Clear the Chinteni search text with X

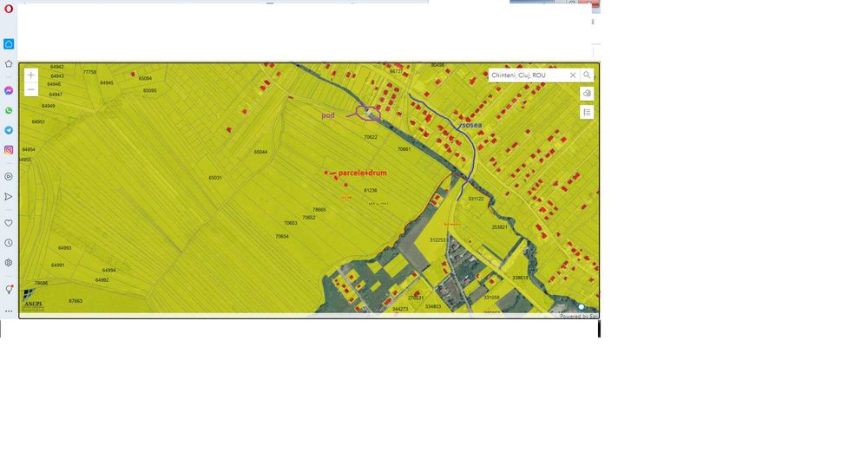(573, 75)
